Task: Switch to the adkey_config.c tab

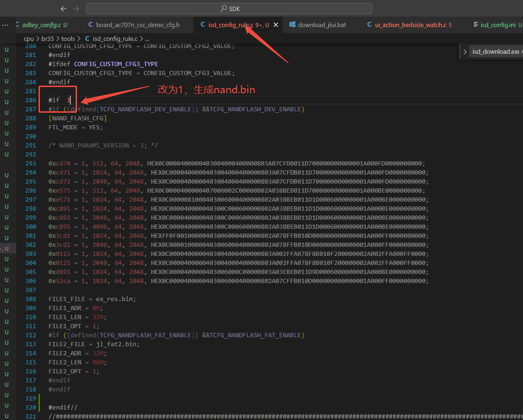Action: pyautogui.click(x=45, y=25)
